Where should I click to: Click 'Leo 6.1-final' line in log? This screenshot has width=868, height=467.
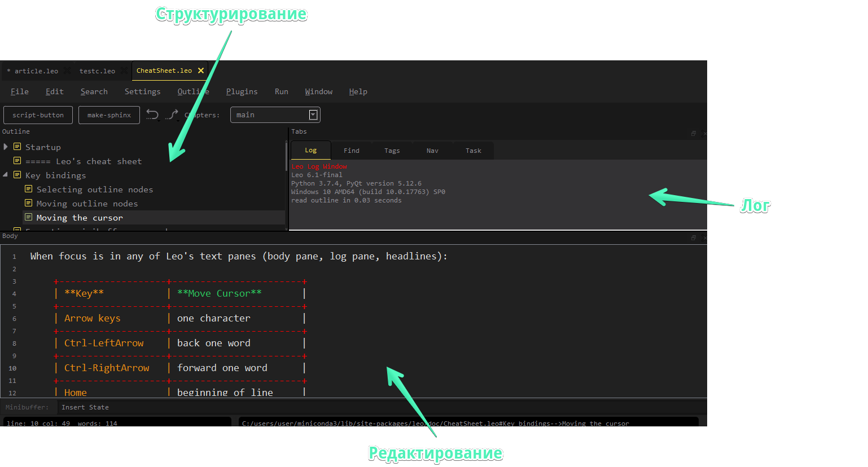click(x=317, y=175)
